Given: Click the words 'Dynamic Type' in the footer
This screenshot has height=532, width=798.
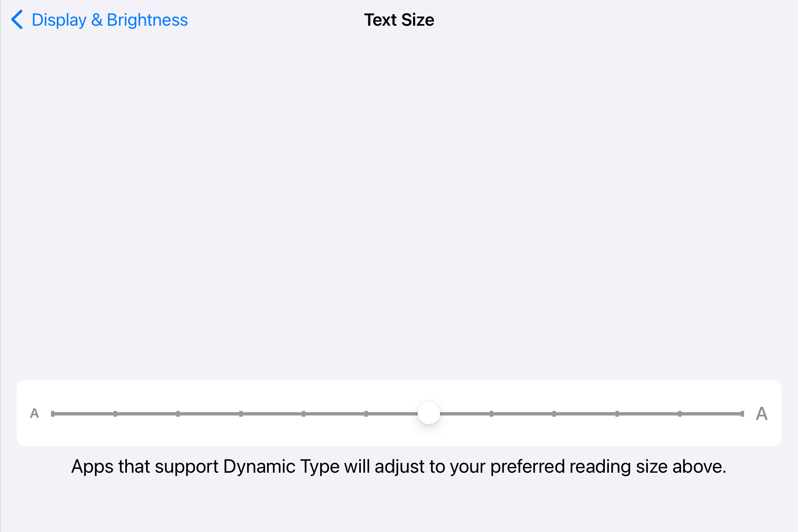Looking at the screenshot, I should (x=281, y=466).
